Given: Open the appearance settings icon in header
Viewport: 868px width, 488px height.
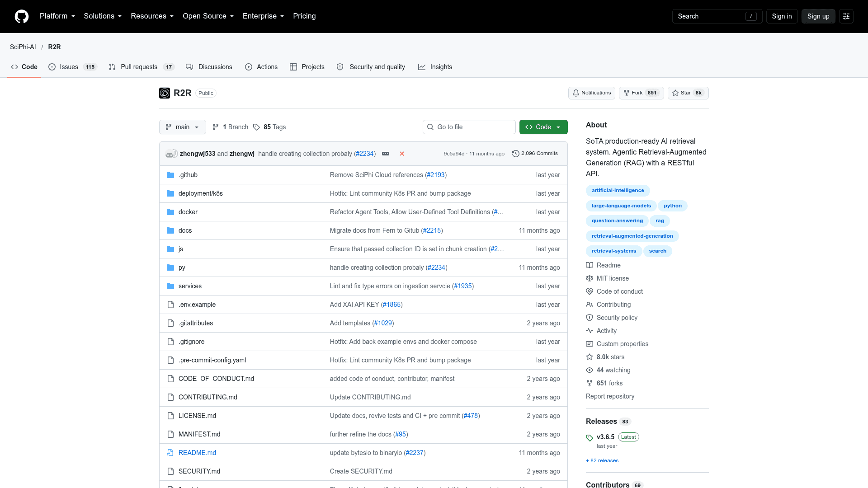Looking at the screenshot, I should coord(846,16).
